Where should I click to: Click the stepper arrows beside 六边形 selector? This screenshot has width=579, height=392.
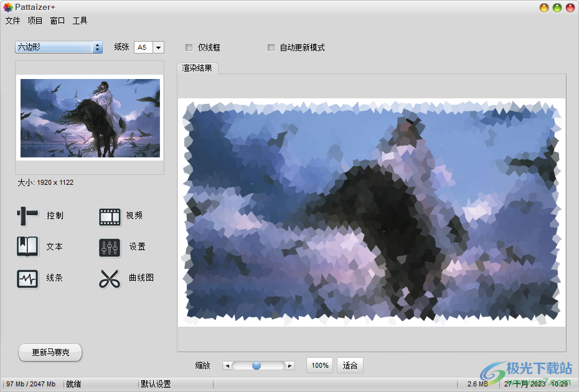[98, 47]
